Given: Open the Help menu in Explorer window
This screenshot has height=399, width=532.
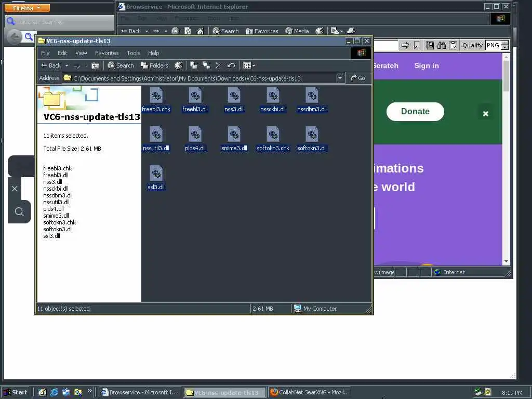Looking at the screenshot, I should [x=153, y=53].
